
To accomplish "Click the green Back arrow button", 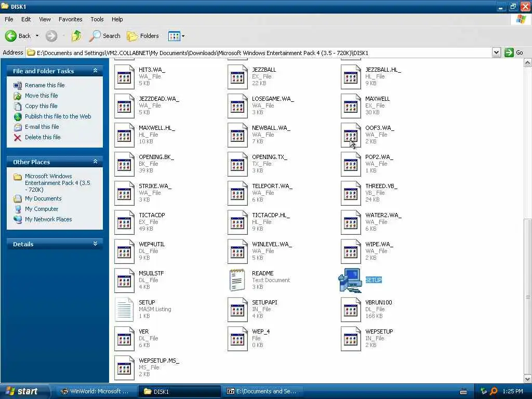I will pos(11,36).
